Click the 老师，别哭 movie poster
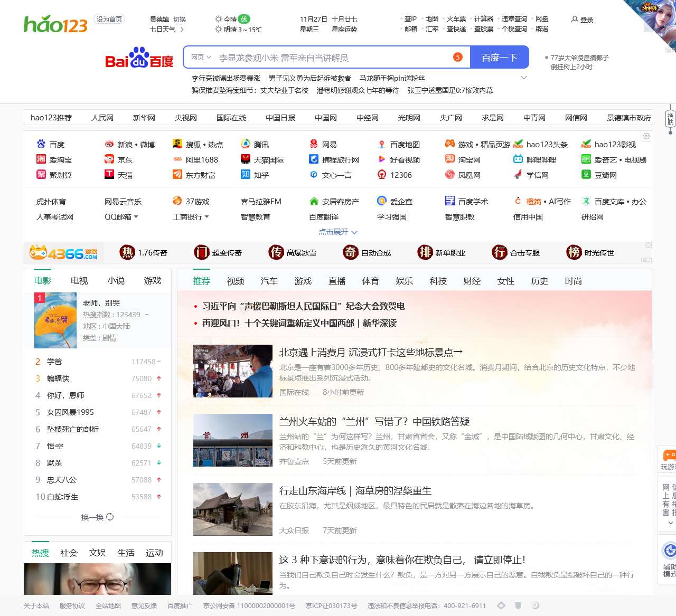Viewport: 676px width, 616px height. point(55,320)
